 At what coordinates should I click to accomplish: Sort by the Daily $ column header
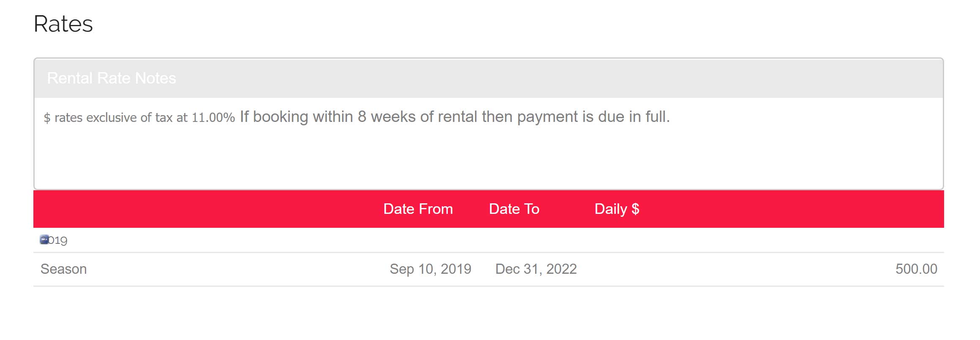pos(617,209)
